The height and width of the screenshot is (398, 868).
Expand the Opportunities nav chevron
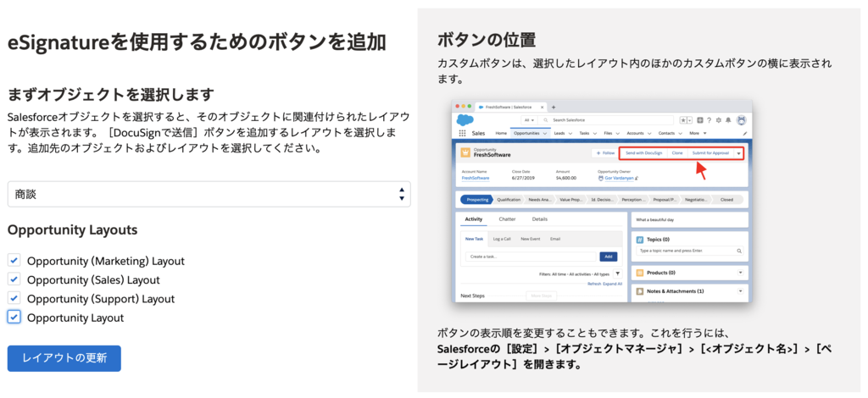[545, 134]
